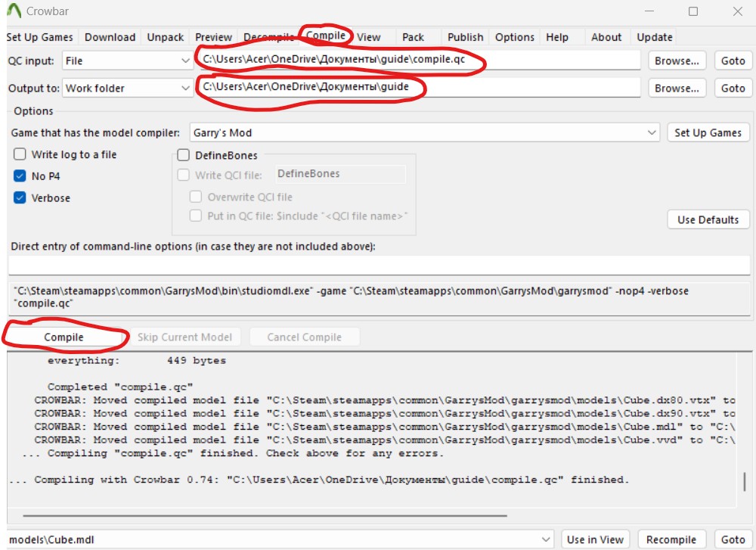Click the log line about Cube.dx80.vtx
The height and width of the screenshot is (550, 756).
(x=385, y=400)
